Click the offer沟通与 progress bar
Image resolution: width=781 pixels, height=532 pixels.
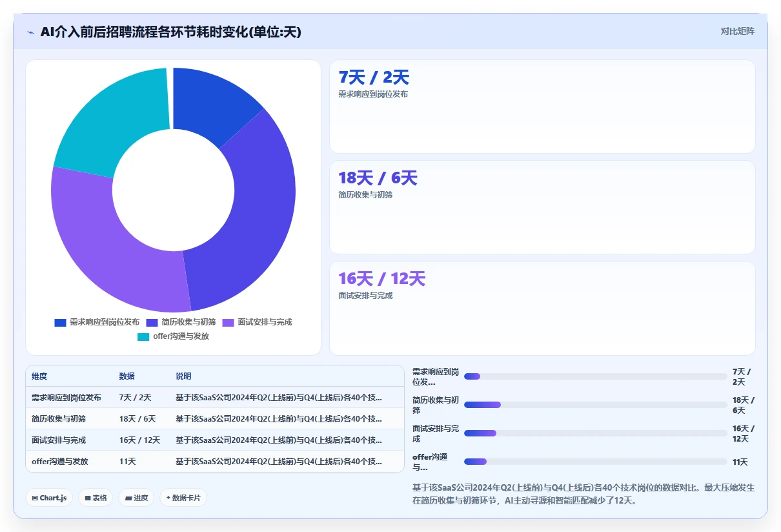595,462
